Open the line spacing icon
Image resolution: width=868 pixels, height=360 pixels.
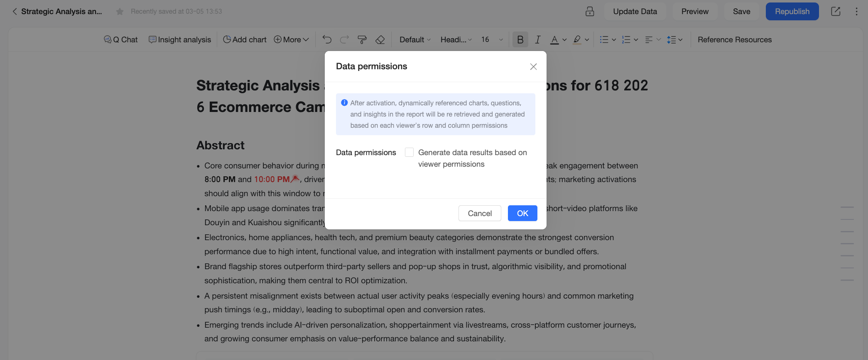coord(671,39)
